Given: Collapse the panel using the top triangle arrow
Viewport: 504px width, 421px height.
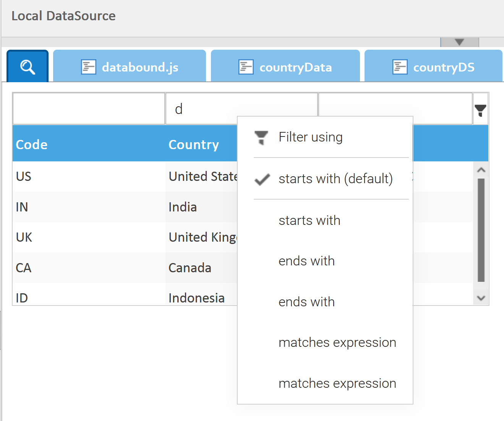Looking at the screenshot, I should (459, 42).
